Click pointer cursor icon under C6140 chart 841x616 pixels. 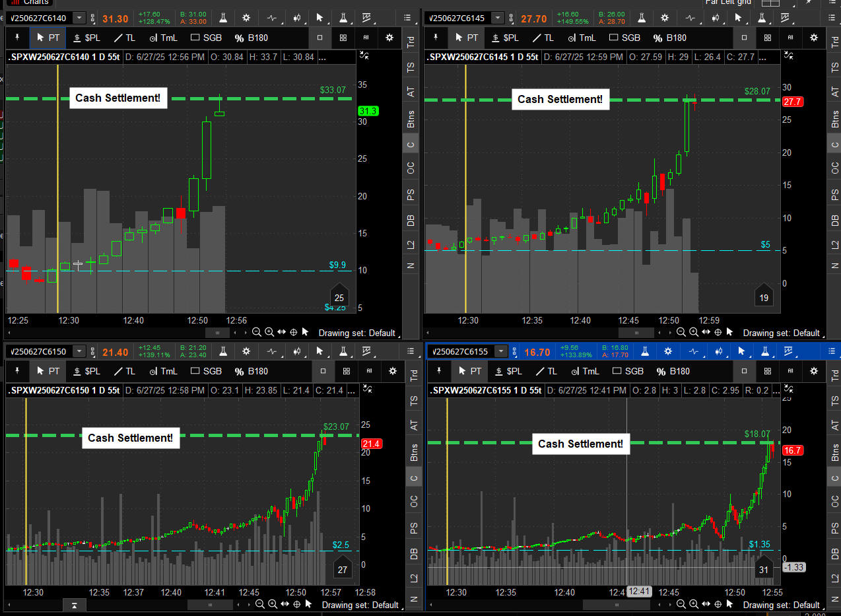306,332
